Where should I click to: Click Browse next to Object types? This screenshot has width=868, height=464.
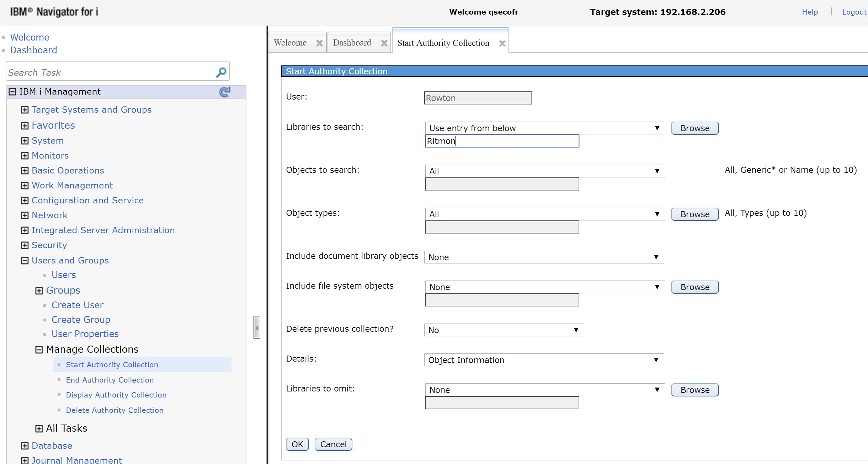click(x=694, y=214)
